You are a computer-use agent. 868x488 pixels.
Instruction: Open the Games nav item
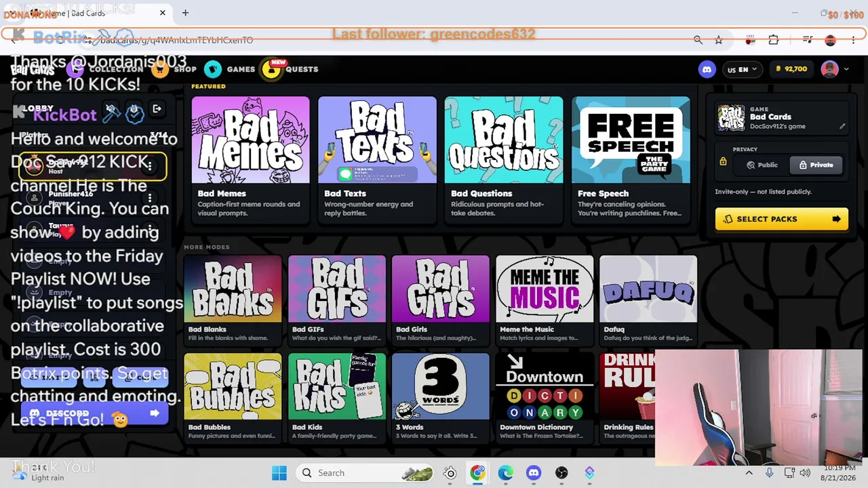[x=230, y=69]
